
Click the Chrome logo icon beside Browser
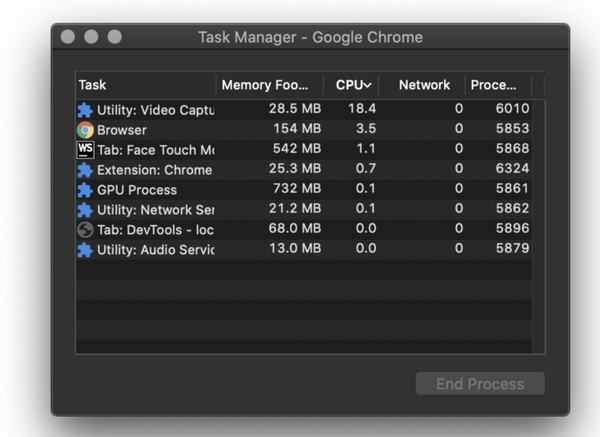pos(85,130)
